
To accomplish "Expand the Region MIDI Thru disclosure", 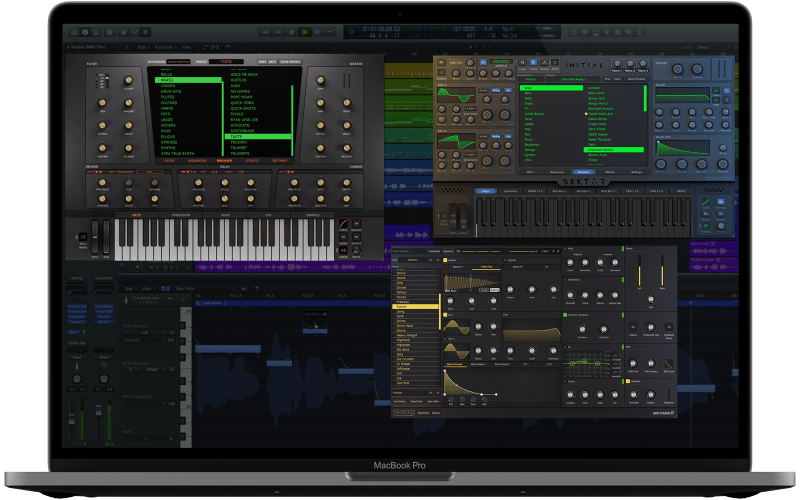I will [69, 47].
